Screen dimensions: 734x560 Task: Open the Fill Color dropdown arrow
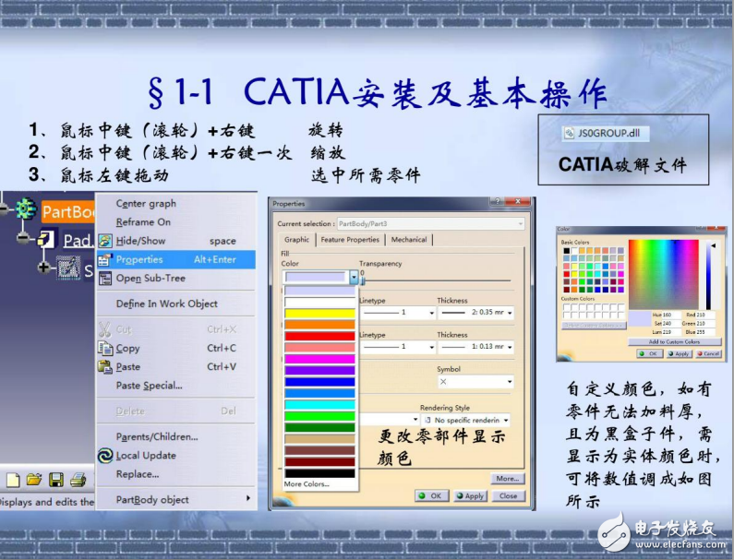point(353,277)
